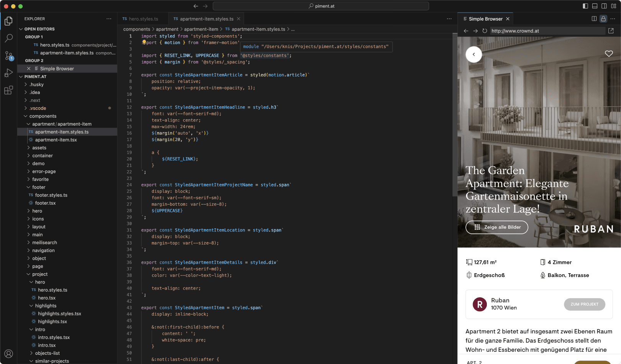
Task: Toggle the preview lock in Simple Browser
Action: click(x=603, y=18)
